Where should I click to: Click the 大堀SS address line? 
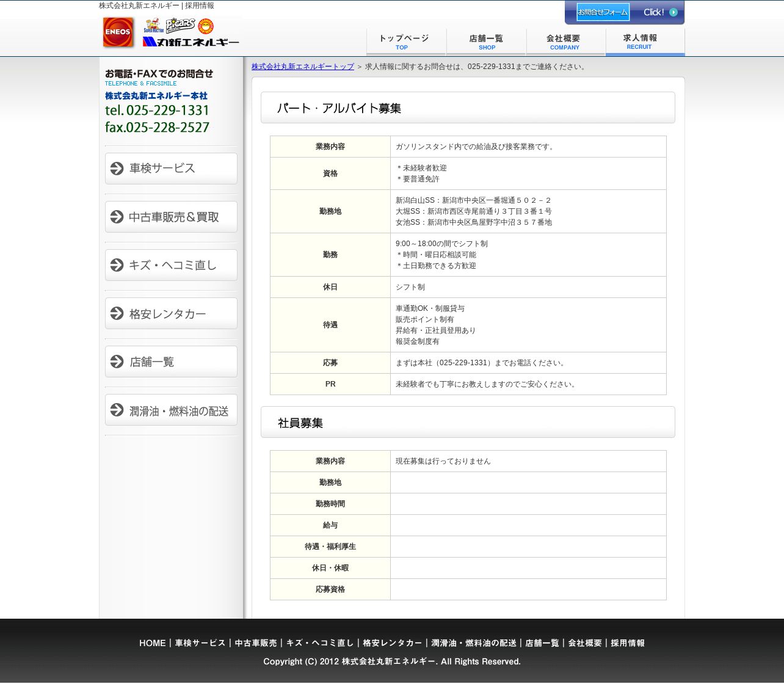pos(474,211)
